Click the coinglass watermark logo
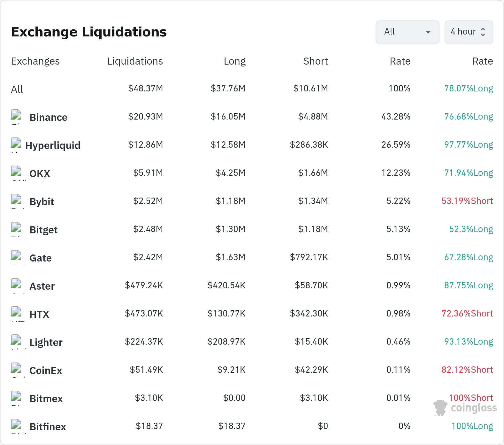 tap(465, 408)
